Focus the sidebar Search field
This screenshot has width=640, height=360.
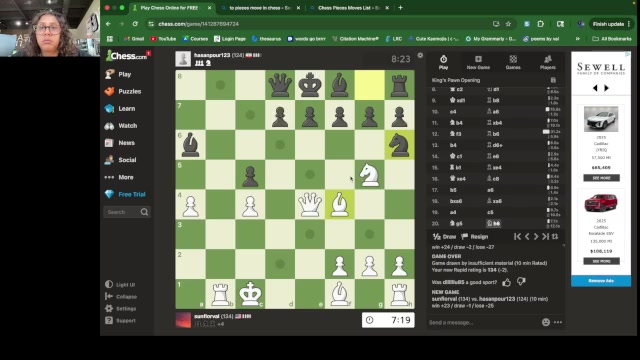(x=127, y=212)
